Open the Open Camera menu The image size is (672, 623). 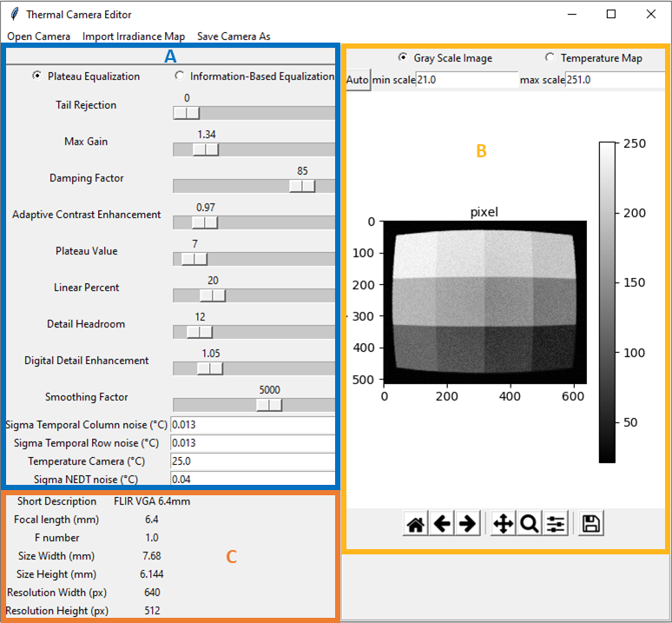click(39, 36)
